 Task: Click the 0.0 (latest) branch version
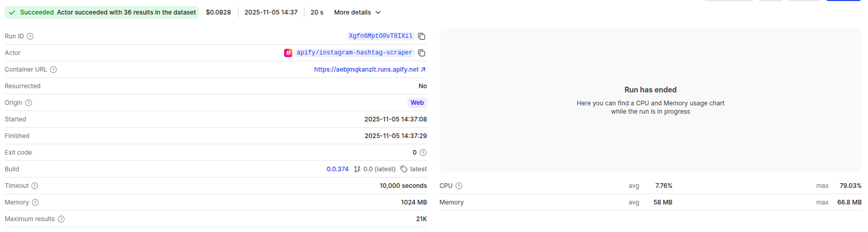[375, 169]
